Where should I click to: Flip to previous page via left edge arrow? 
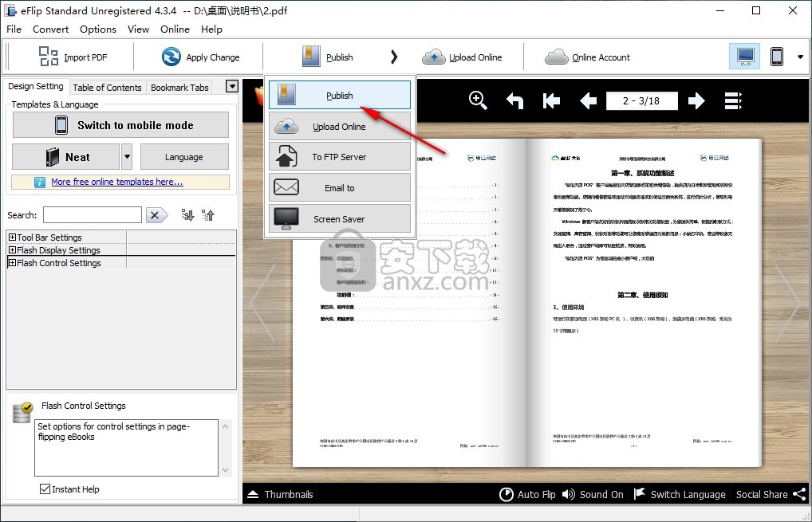(x=263, y=303)
